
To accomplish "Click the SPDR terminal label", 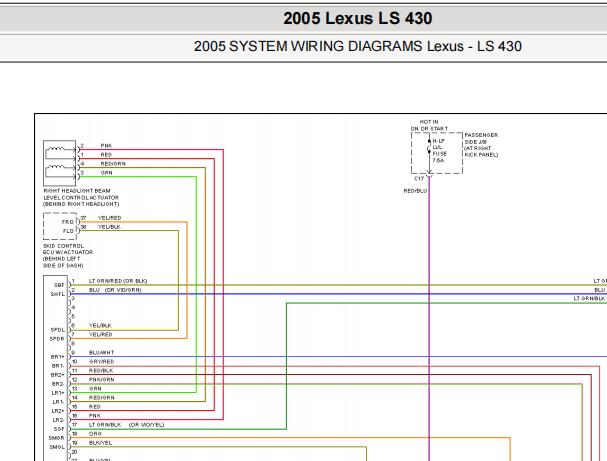I will pyautogui.click(x=57, y=339).
